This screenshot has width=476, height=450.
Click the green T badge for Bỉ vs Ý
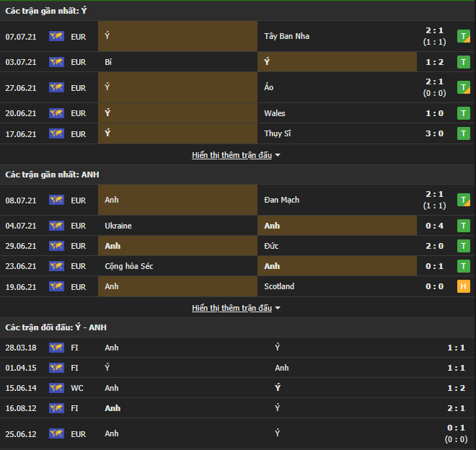click(x=464, y=62)
